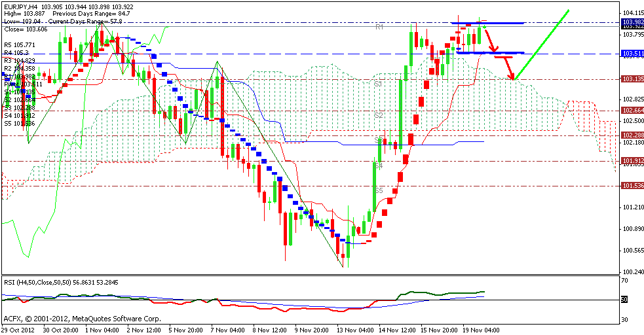
Task: Select the red 101.536 price axis tag
Action: pos(633,186)
